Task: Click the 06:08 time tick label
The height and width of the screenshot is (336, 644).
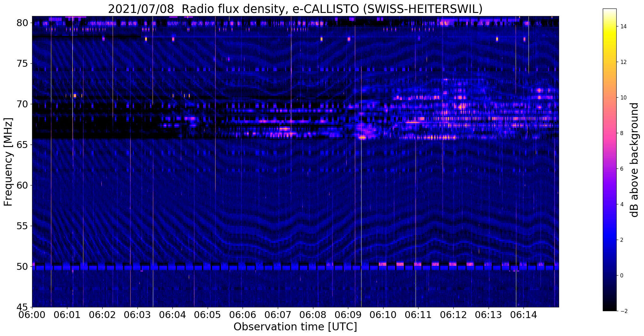Action: click(313, 315)
